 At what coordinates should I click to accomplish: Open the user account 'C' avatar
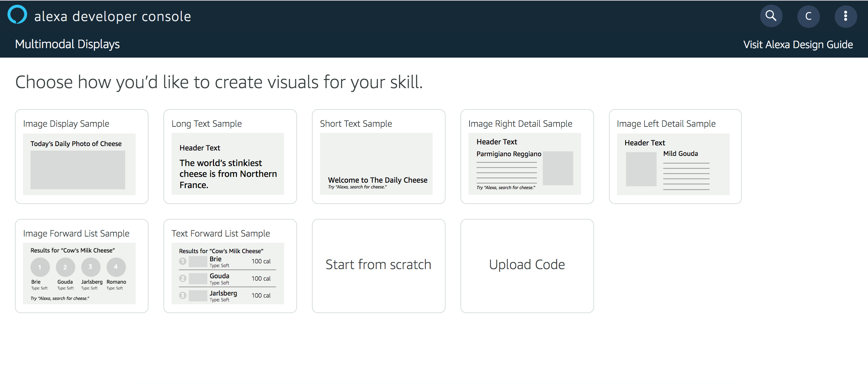pos(808,16)
